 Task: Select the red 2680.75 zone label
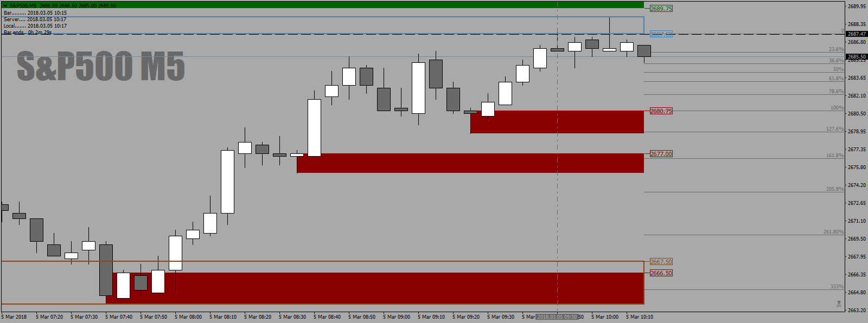(661, 111)
